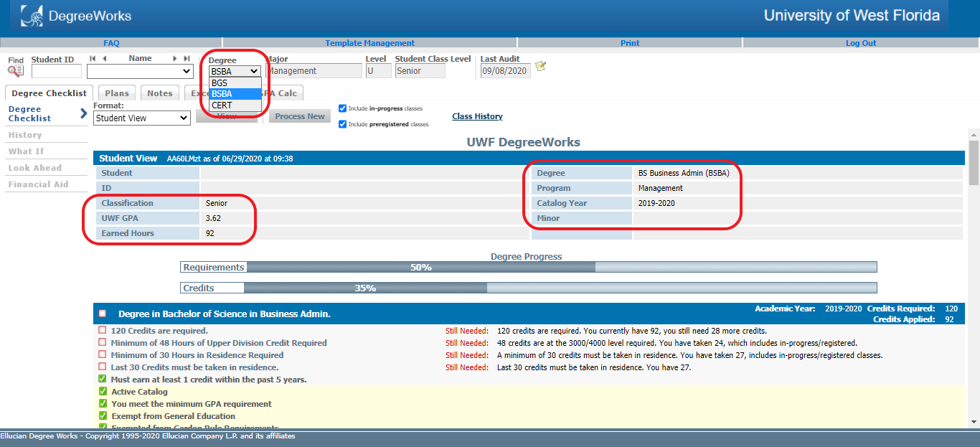Select CERT from the Degree dropdown
This screenshot has height=447, width=980.
[x=222, y=105]
